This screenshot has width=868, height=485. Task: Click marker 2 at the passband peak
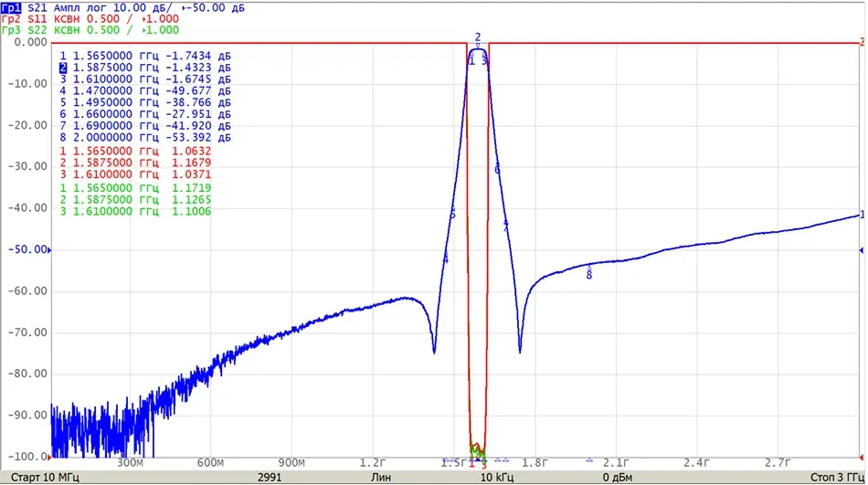click(x=478, y=37)
